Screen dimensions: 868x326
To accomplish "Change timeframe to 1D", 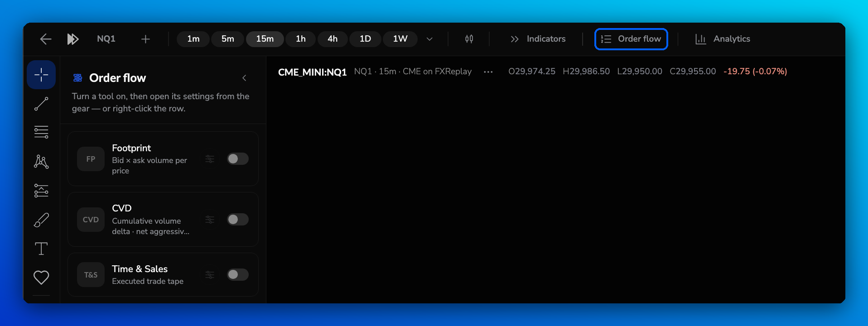I will pos(365,39).
